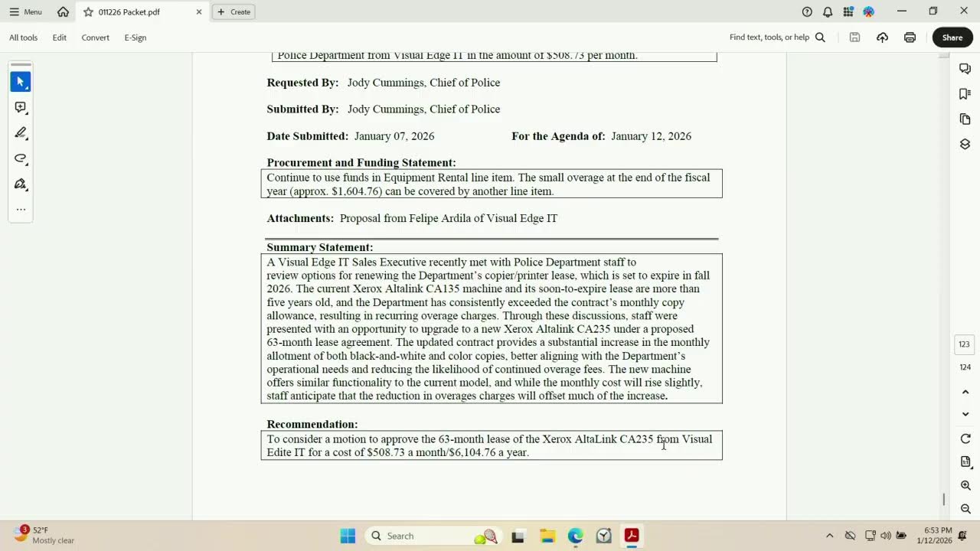Open the page display settings icon

click(965, 462)
